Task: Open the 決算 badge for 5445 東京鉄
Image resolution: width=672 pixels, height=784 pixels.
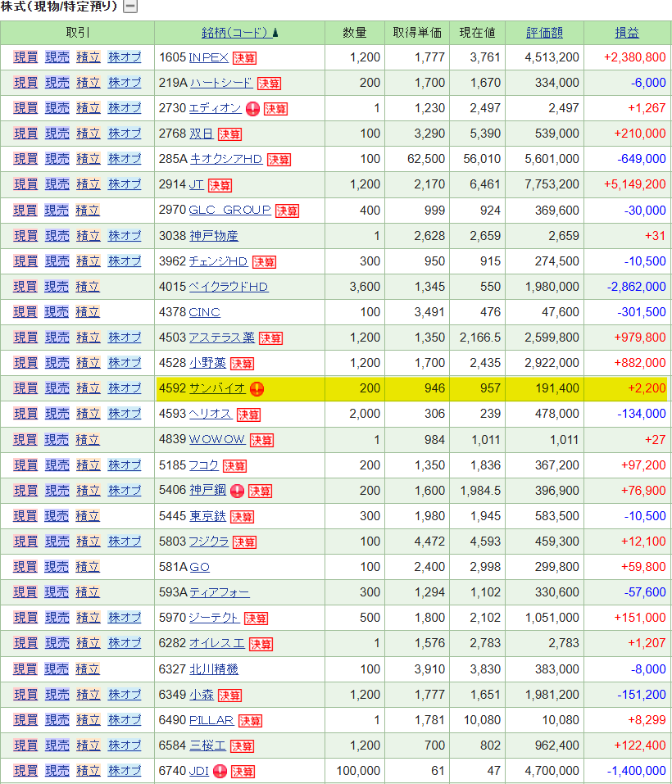Action: pyautogui.click(x=242, y=517)
